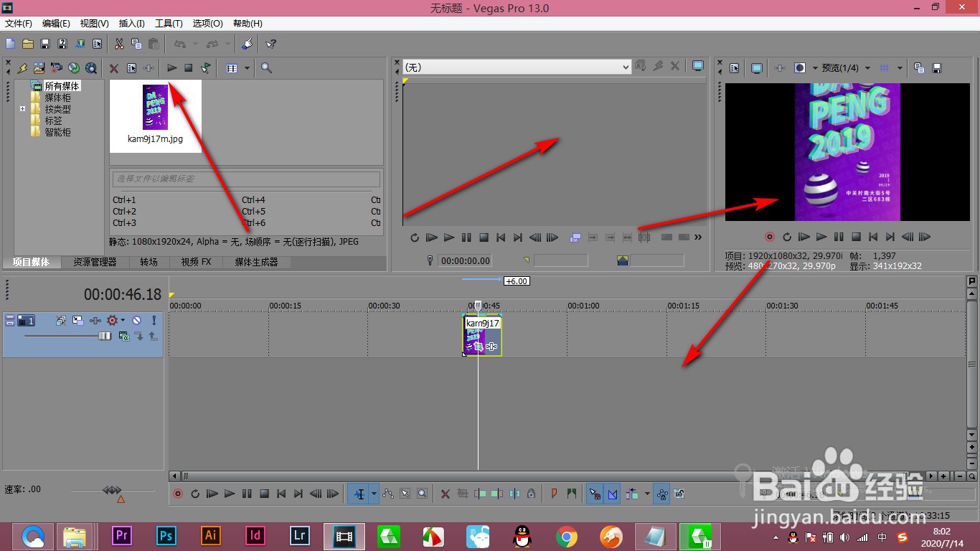Copy preview snapshot to clipboard
Viewport: 980px width, 551px height.
pyautogui.click(x=919, y=68)
